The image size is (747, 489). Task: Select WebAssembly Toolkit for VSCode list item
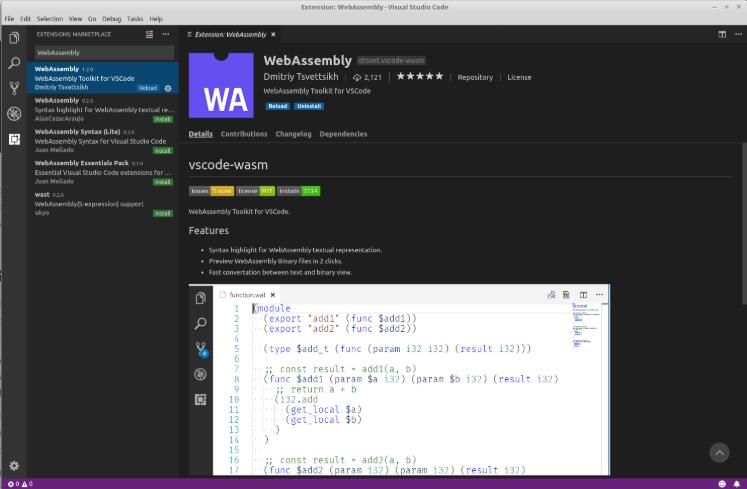tap(103, 78)
